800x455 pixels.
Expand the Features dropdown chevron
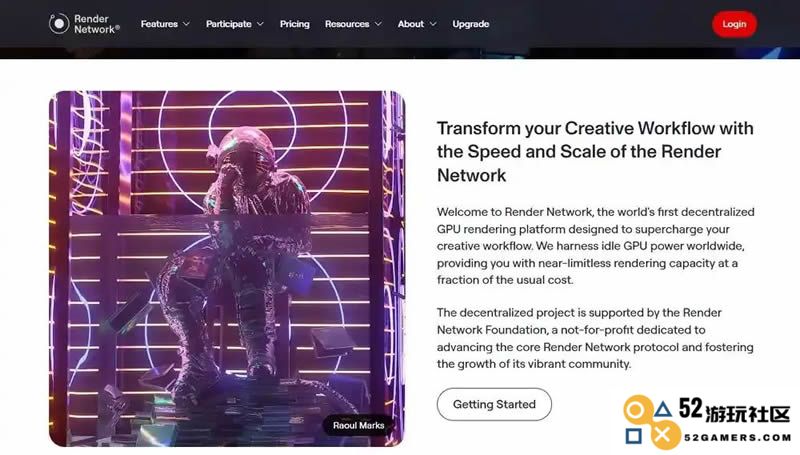tap(186, 24)
